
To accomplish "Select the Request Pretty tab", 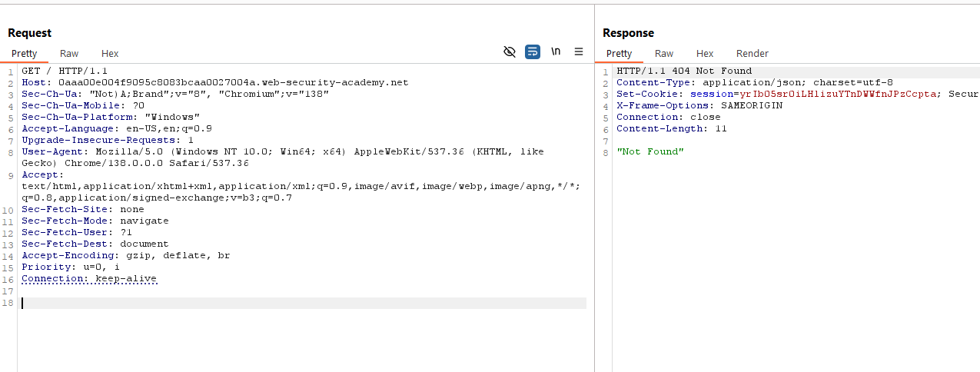I will (24, 54).
